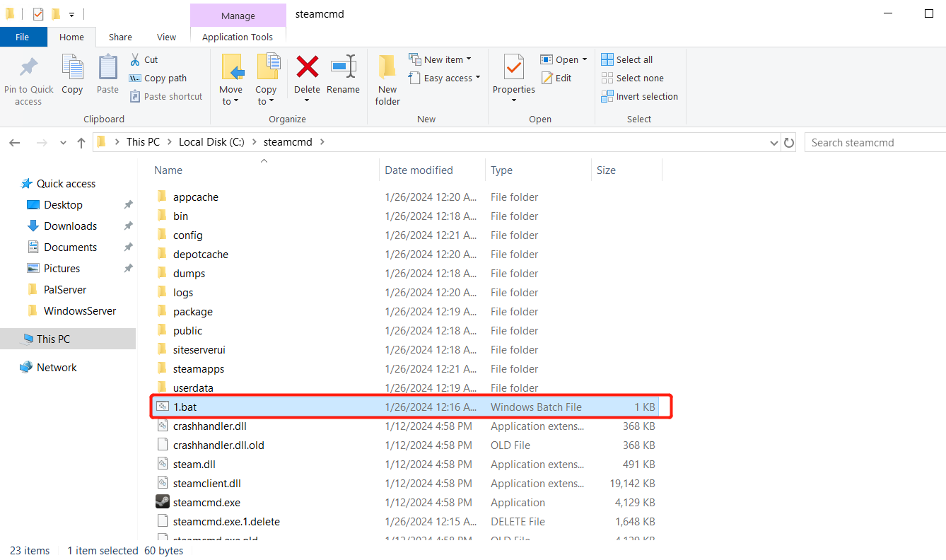The width and height of the screenshot is (946, 560).
Task: Open the File menu tab
Action: click(23, 37)
